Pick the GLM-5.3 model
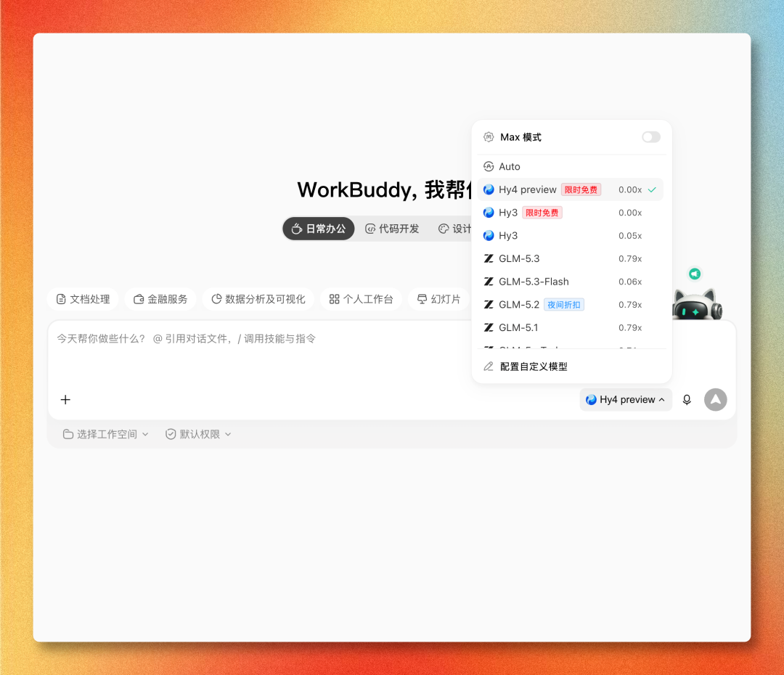This screenshot has height=675, width=784. click(571, 258)
